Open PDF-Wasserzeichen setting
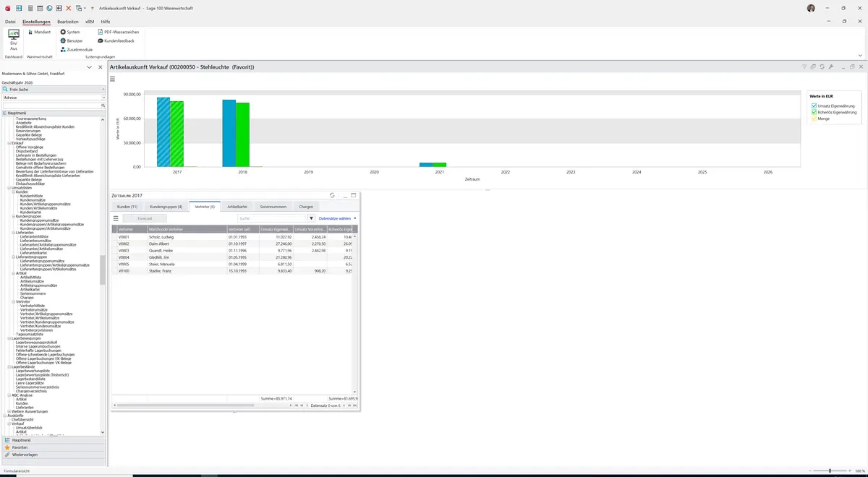The width and height of the screenshot is (868, 477). click(118, 32)
